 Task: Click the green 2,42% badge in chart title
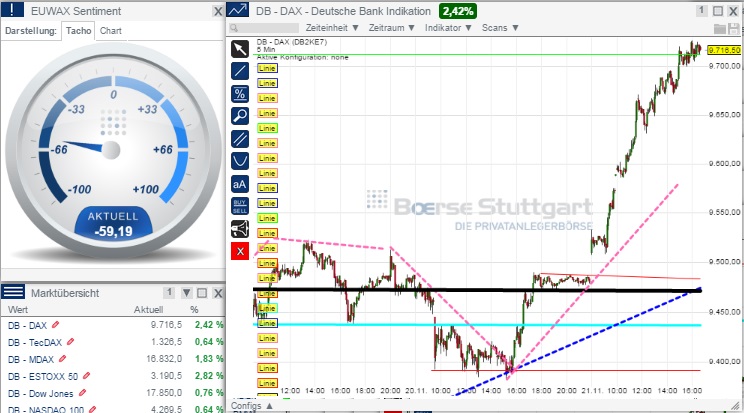point(458,11)
